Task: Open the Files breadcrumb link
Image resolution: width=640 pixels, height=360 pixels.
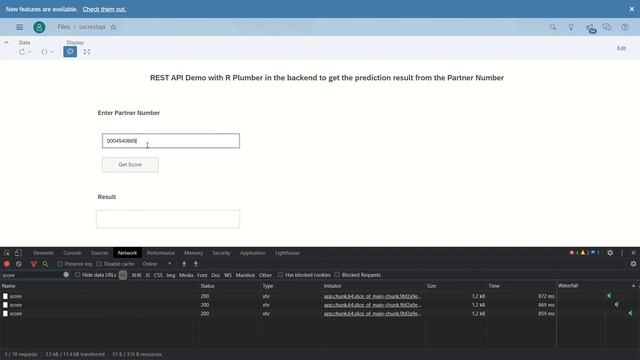Action: pos(64,27)
